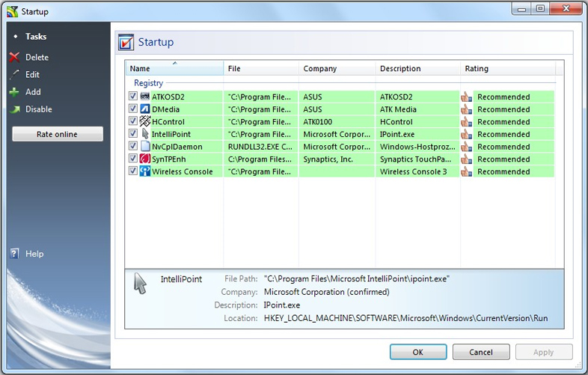This screenshot has height=375, width=588.
Task: Collapse the Registry group header
Action: tap(148, 83)
